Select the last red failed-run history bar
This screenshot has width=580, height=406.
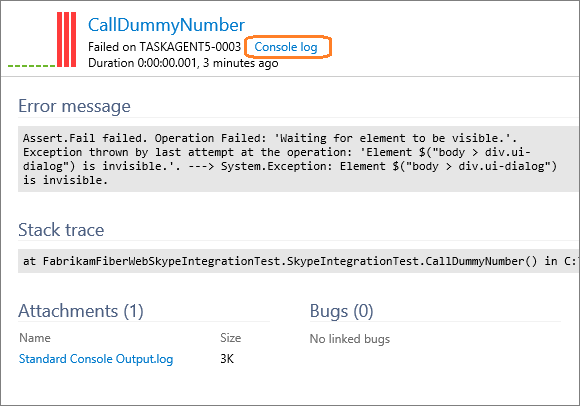pos(74,40)
